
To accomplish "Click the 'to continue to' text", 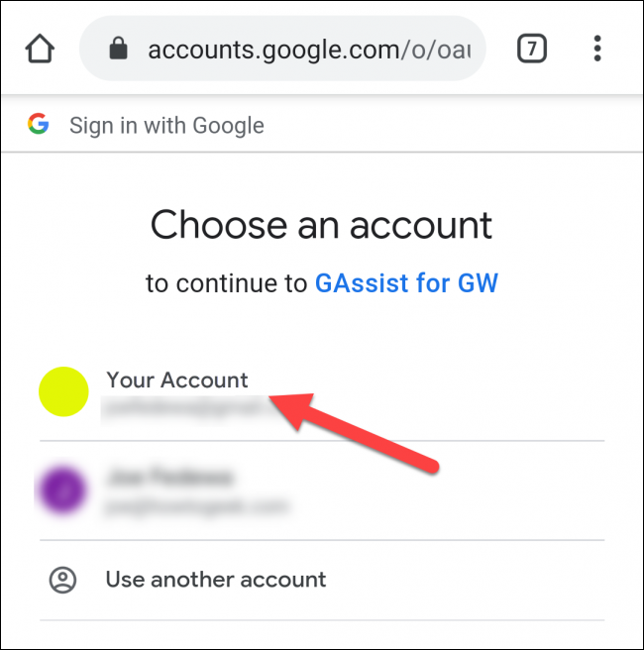I will (x=226, y=283).
